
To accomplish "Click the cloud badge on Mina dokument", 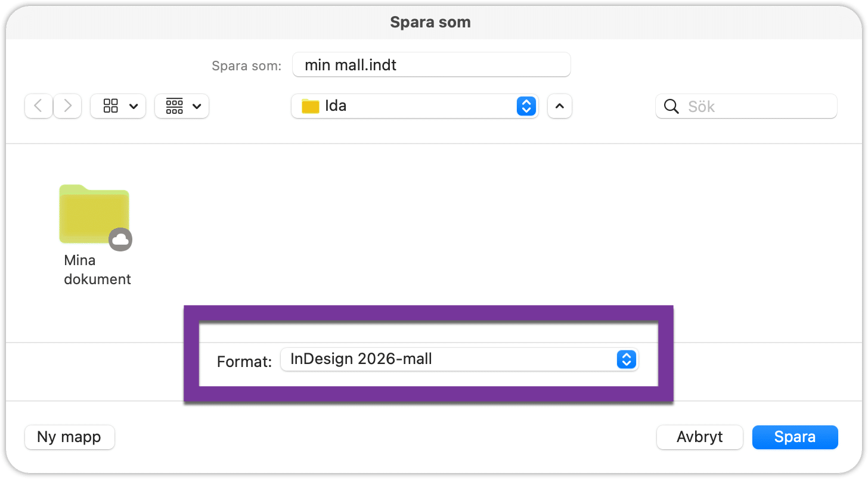I will (120, 240).
